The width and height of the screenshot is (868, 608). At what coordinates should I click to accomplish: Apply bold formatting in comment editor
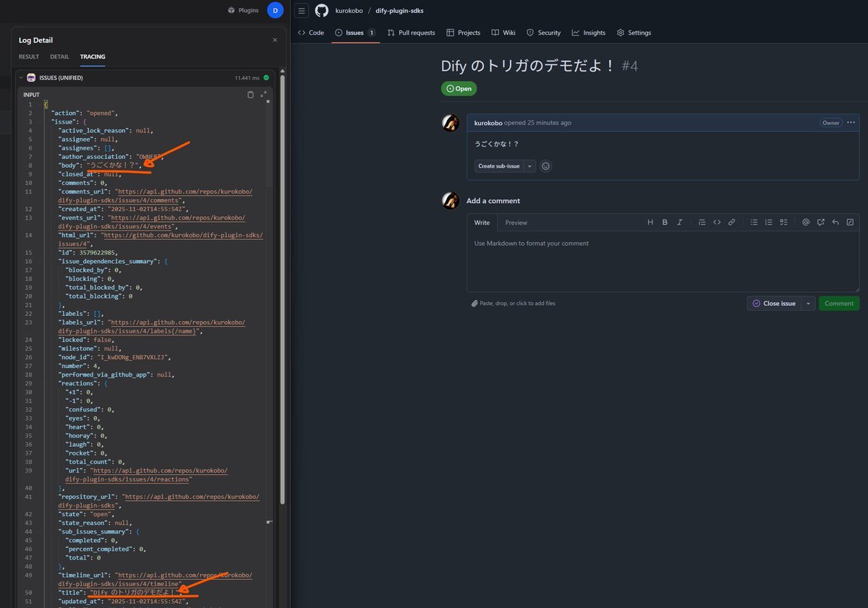point(665,222)
